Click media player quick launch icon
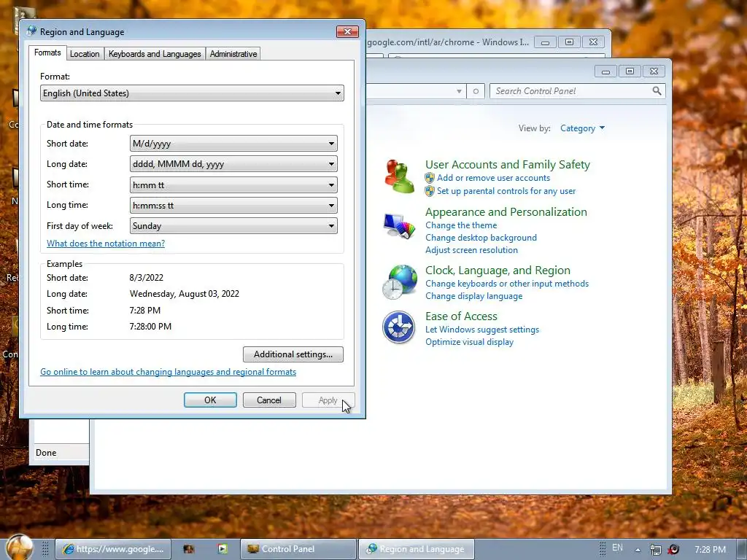747x560 pixels. (222, 549)
